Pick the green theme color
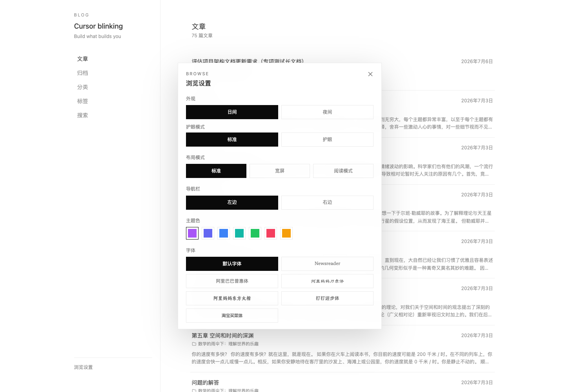565x392 pixels. 255,233
